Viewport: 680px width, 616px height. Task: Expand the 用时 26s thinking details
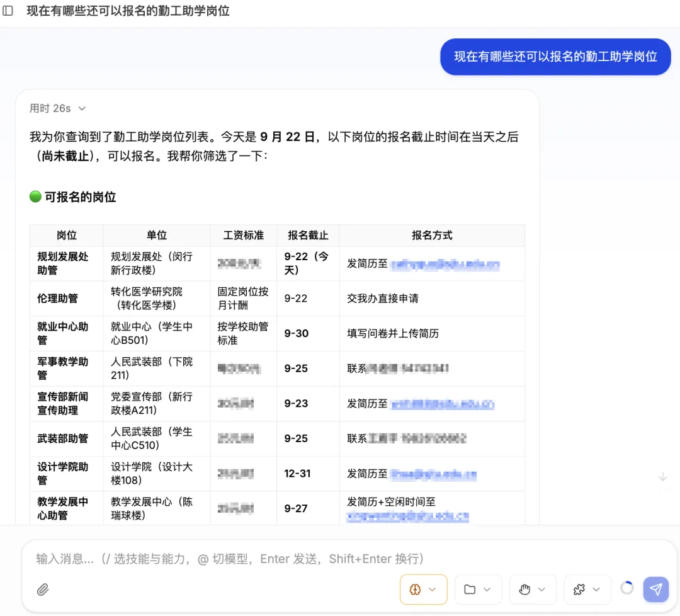pyautogui.click(x=57, y=108)
